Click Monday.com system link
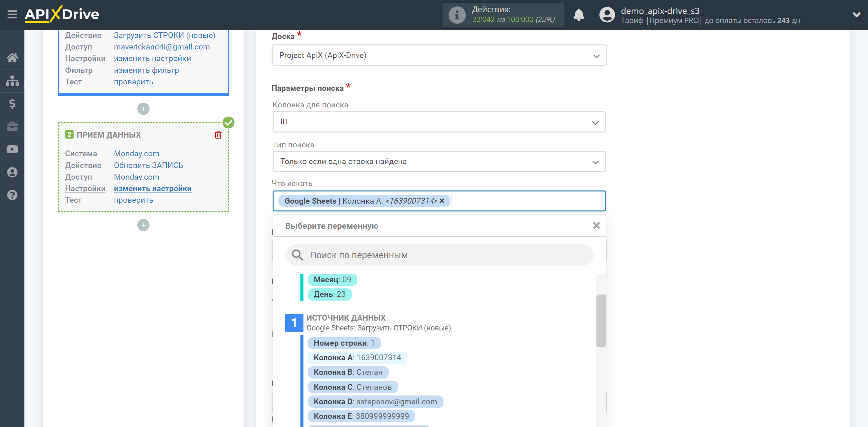Screen dimensions: 868x427 coord(137,154)
